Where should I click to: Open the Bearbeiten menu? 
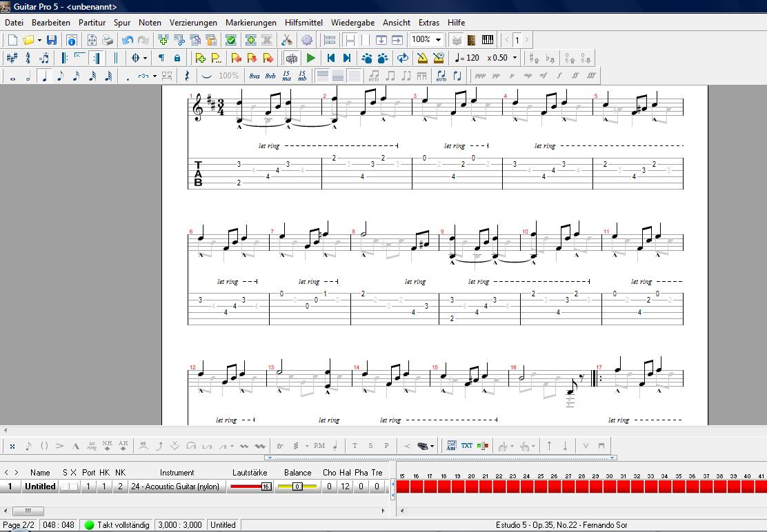(x=51, y=23)
